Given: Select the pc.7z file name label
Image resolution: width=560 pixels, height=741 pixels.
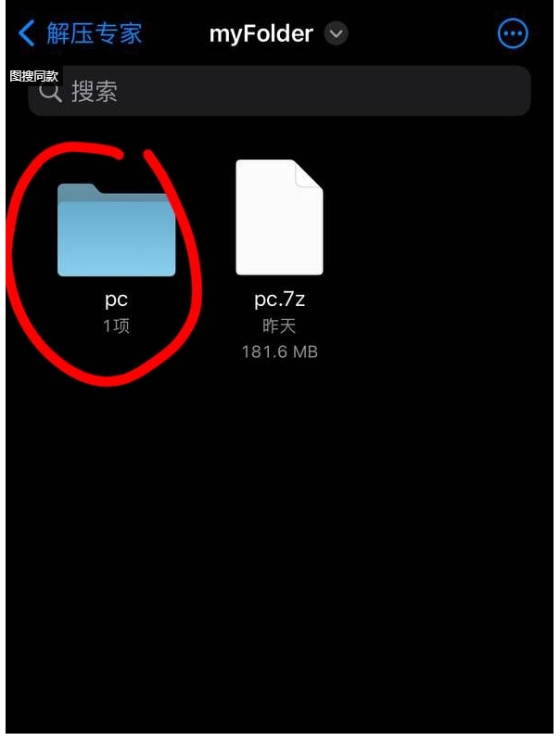Looking at the screenshot, I should pyautogui.click(x=279, y=299).
